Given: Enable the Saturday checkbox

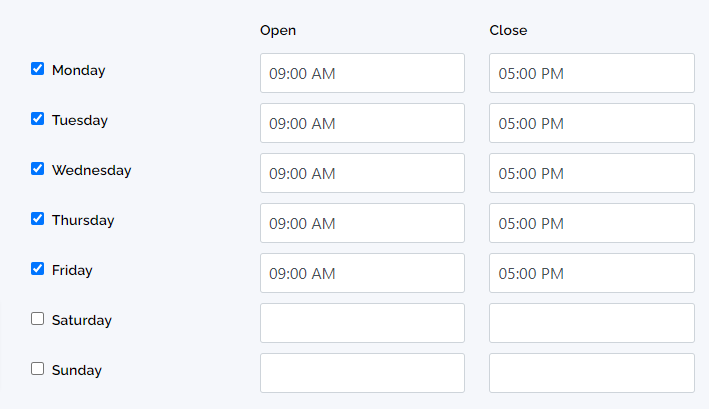Looking at the screenshot, I should pos(38,319).
